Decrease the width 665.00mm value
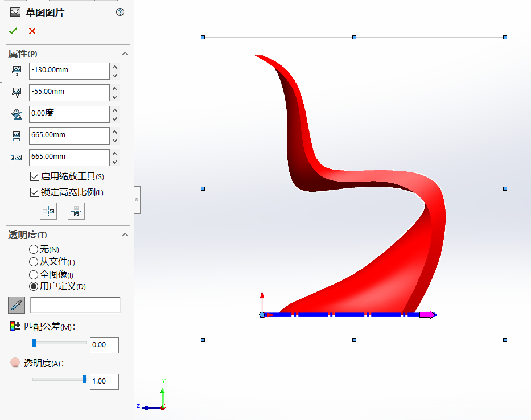 (115, 141)
